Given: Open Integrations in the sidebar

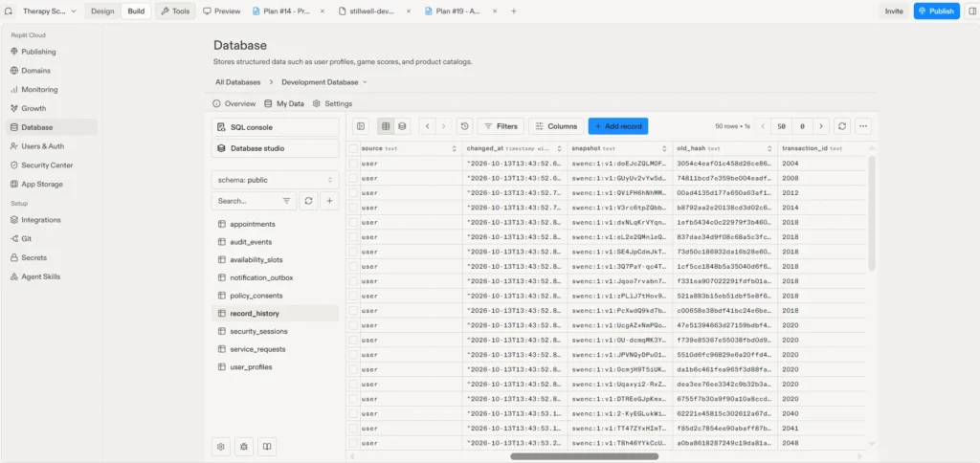Looking at the screenshot, I should 52,220.
